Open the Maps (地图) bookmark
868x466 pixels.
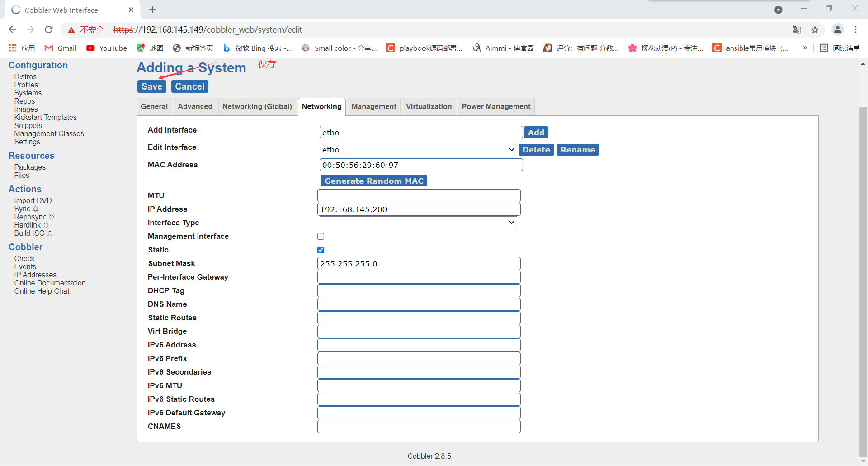pos(150,48)
